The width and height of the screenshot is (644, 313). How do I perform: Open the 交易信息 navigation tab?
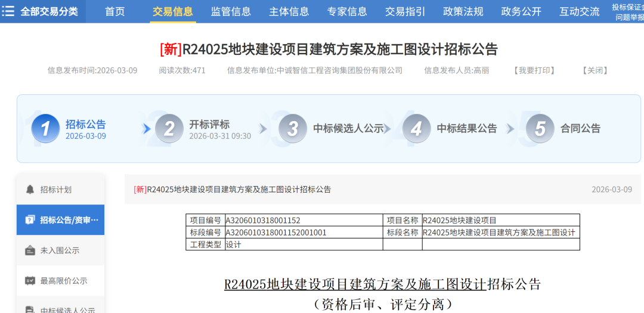pos(172,11)
